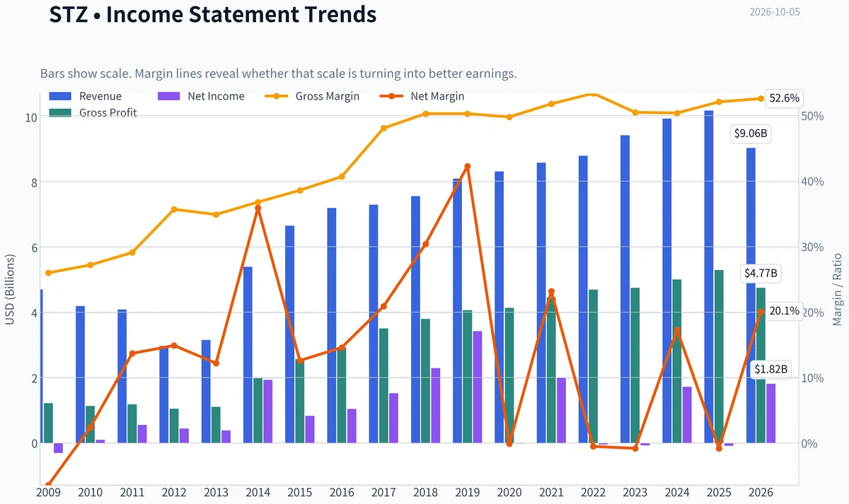Click the 2014 x-axis label
This screenshot has height=504, width=849.
click(258, 492)
